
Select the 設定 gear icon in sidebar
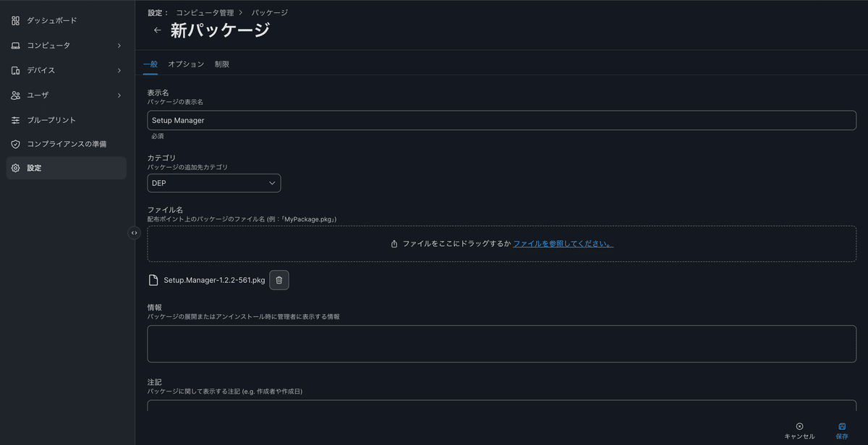pos(15,167)
